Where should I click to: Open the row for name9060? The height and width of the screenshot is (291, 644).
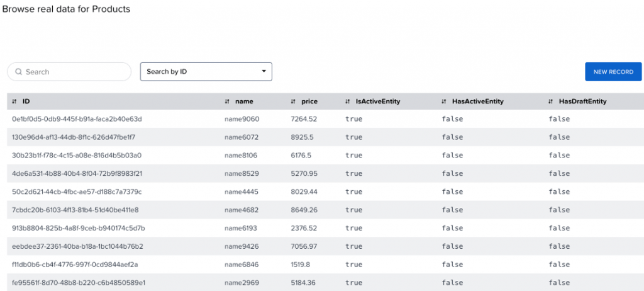325,119
